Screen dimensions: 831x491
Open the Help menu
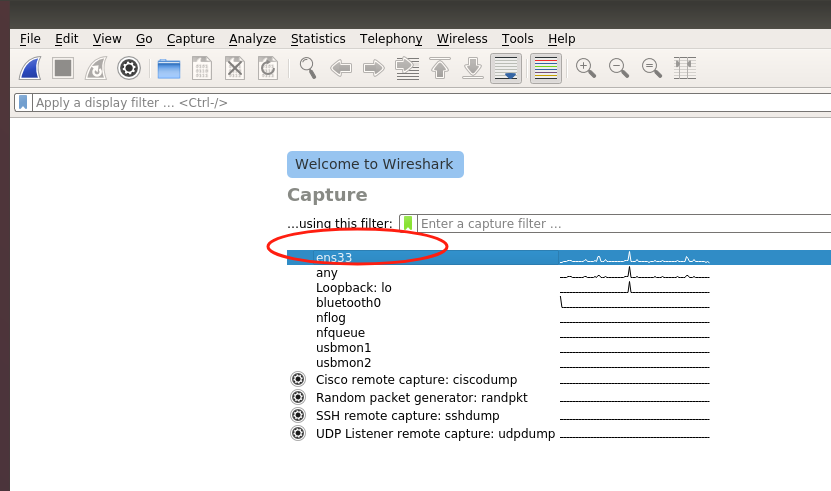[x=561, y=39]
